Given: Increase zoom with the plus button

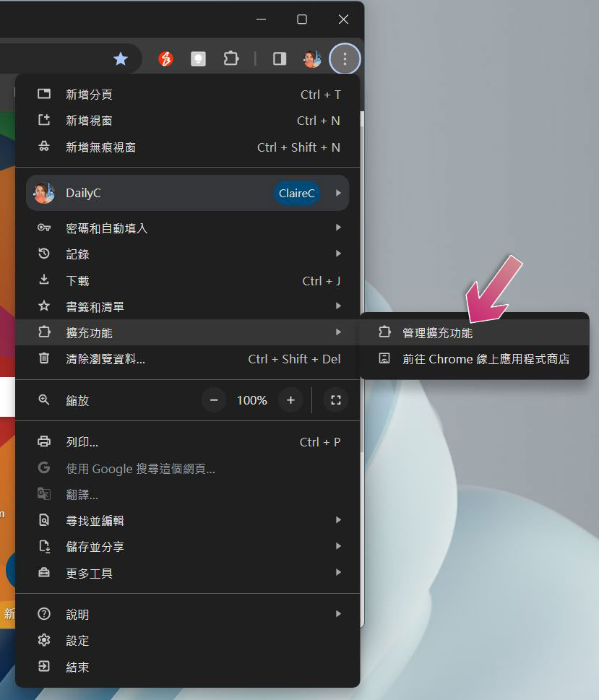Looking at the screenshot, I should click(x=290, y=400).
